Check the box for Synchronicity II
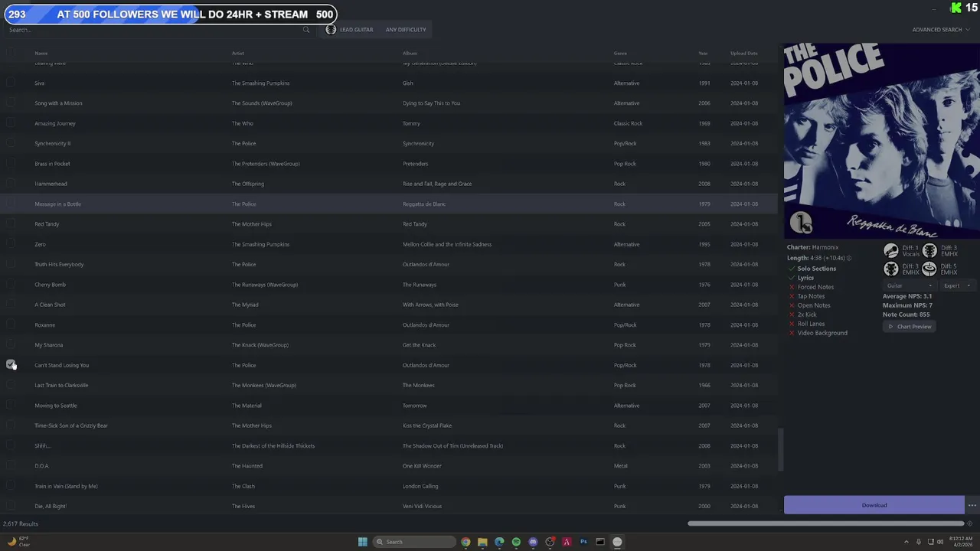980x551 pixels. (11, 143)
